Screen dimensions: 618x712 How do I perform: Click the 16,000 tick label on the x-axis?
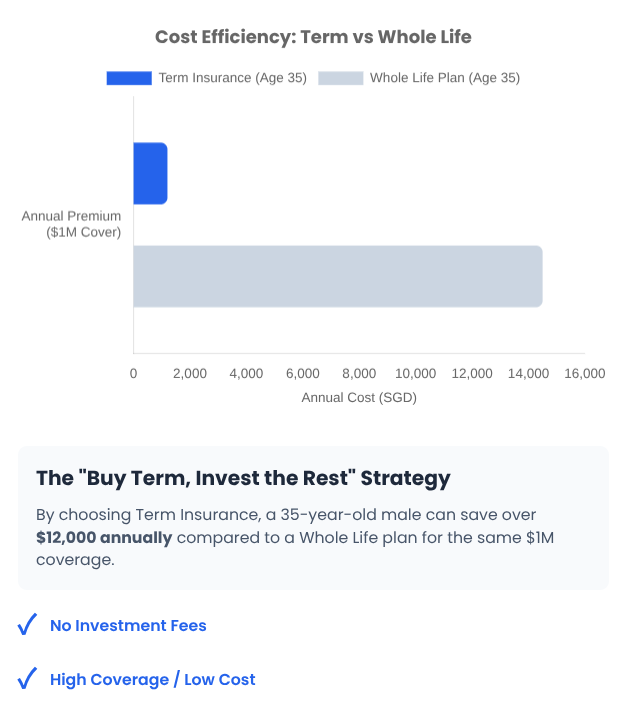click(584, 373)
